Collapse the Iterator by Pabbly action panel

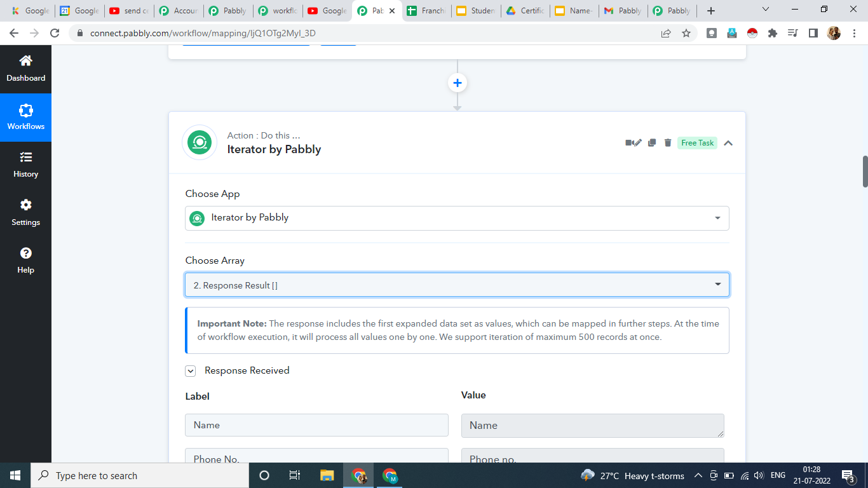pos(728,143)
